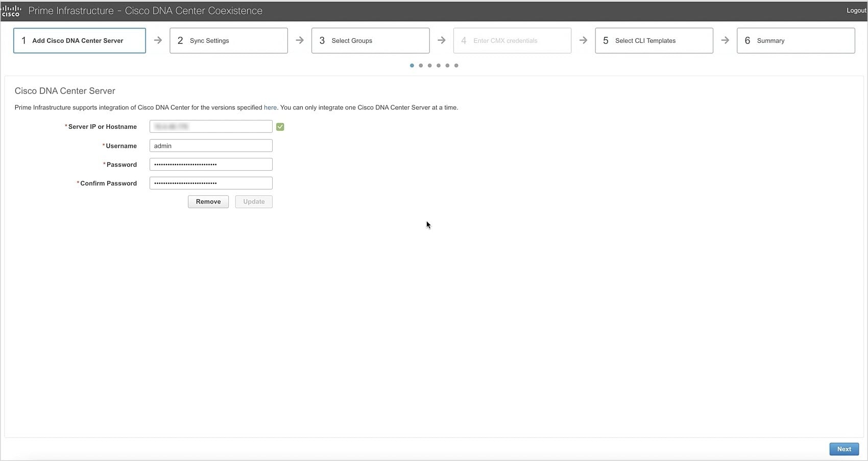The width and height of the screenshot is (868, 461).
Task: Click into the Password field
Action: pyautogui.click(x=211, y=164)
